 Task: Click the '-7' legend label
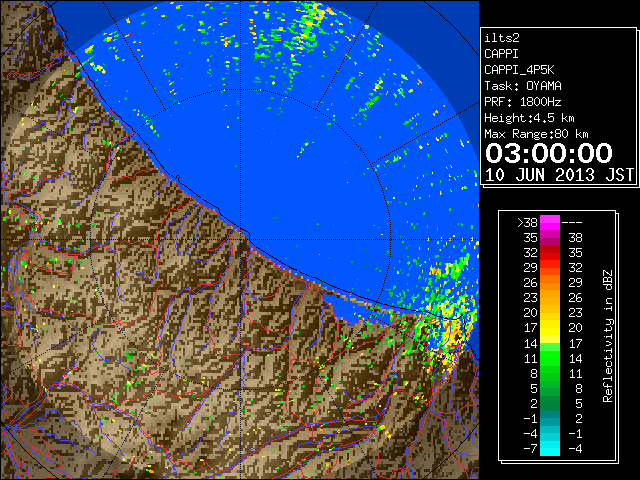coord(530,448)
